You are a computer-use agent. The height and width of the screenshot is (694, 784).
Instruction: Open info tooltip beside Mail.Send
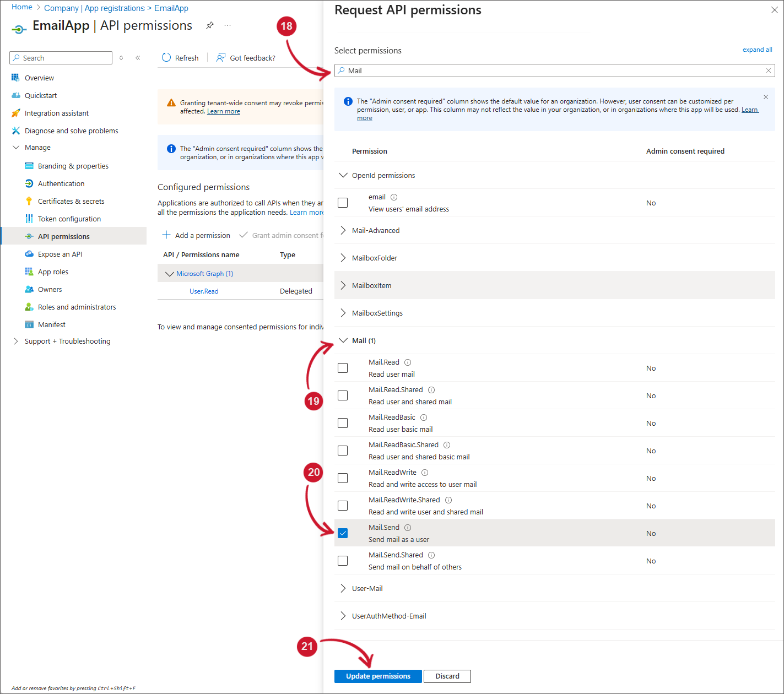[407, 527]
